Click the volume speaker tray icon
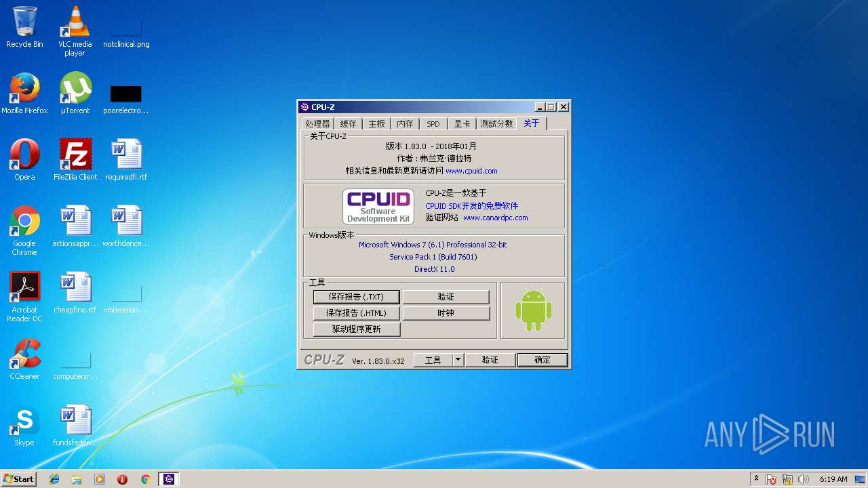 coord(804,479)
